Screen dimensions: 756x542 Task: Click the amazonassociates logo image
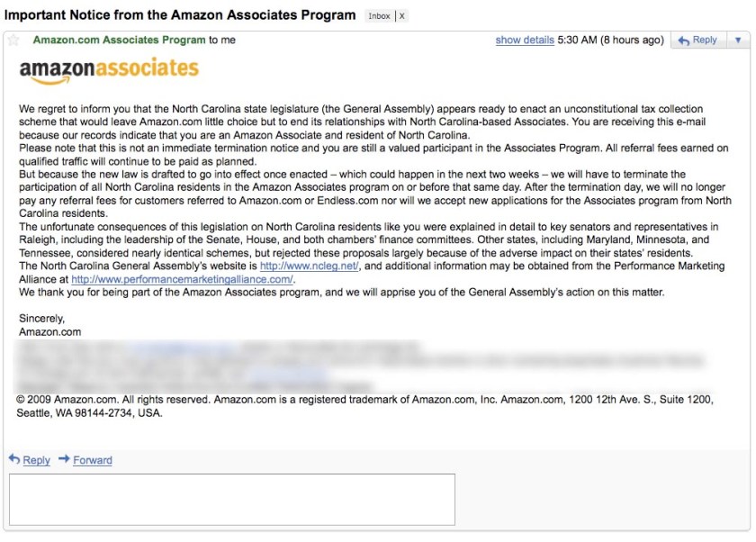coord(109,70)
